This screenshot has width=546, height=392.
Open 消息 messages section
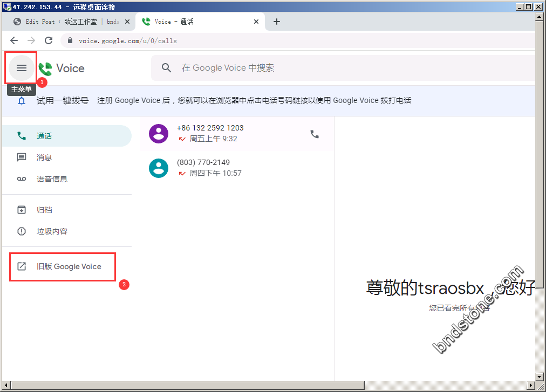[67, 157]
